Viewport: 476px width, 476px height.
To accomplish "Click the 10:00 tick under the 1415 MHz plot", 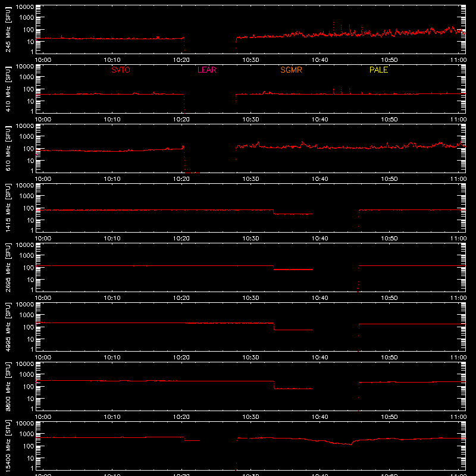I will click(43, 239).
